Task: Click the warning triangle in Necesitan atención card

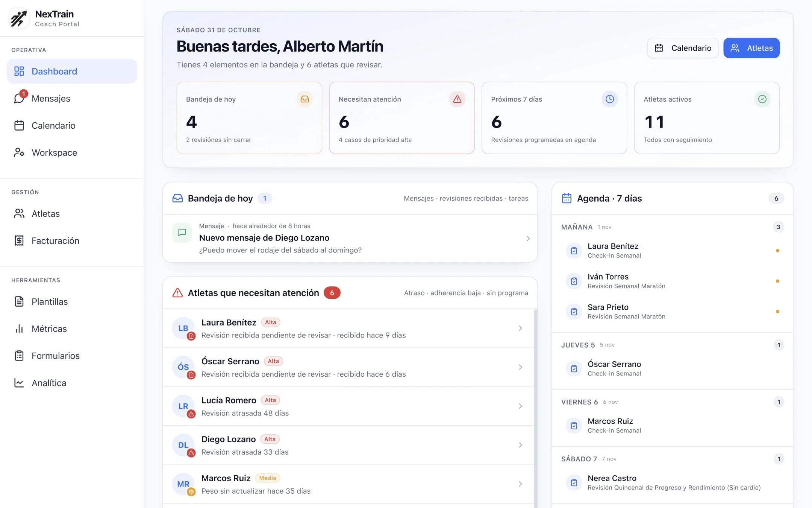Action: pyautogui.click(x=457, y=99)
